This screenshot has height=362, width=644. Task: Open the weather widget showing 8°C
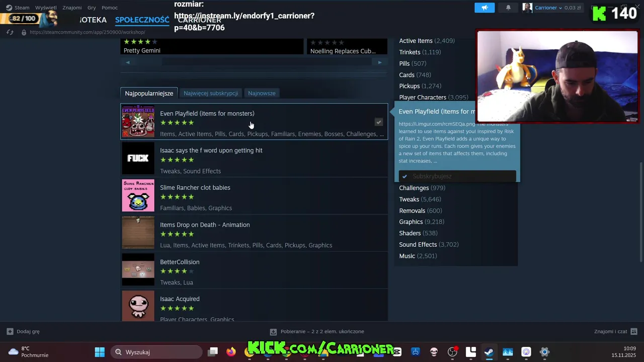[28, 352]
